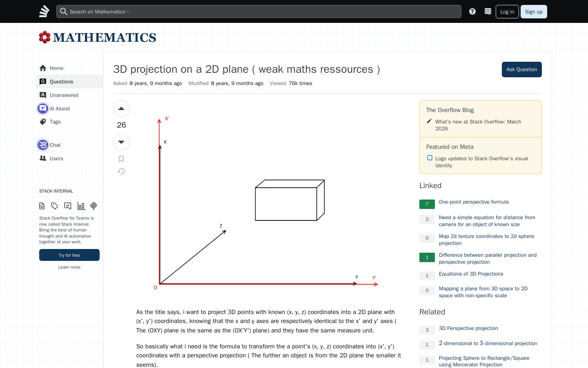588x368 pixels.
Task: Open the help center question-mark icon
Action: coord(472,11)
